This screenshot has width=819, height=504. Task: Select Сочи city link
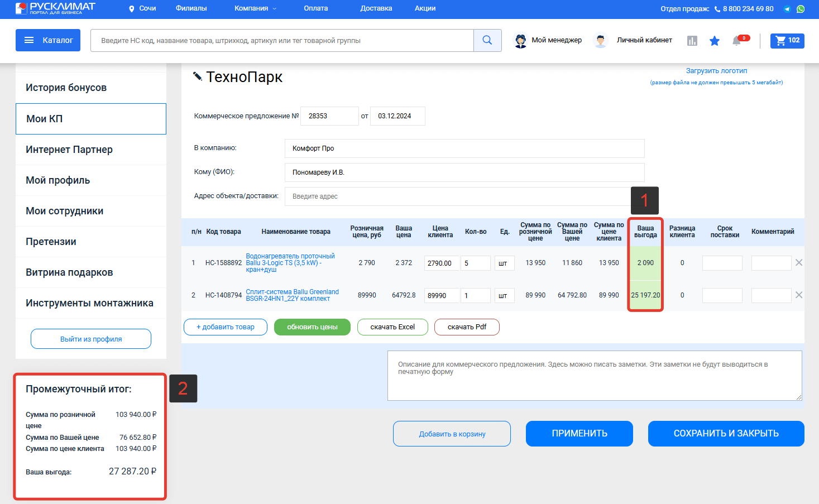[x=147, y=8]
